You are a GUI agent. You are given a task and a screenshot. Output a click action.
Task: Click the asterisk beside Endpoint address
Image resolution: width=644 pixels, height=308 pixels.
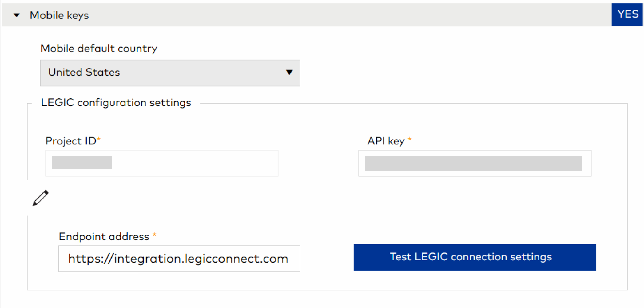[x=154, y=235]
